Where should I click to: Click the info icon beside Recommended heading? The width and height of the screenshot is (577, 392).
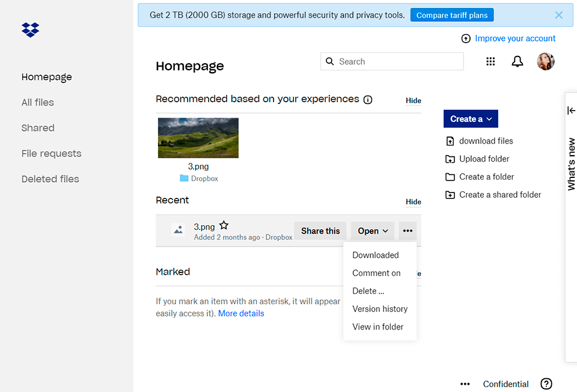[x=367, y=100]
